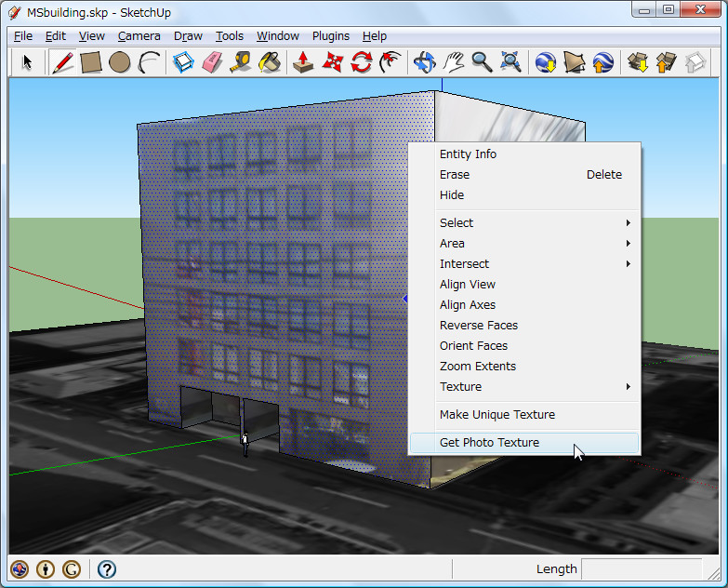Open the Window menu
728x588 pixels.
click(278, 35)
